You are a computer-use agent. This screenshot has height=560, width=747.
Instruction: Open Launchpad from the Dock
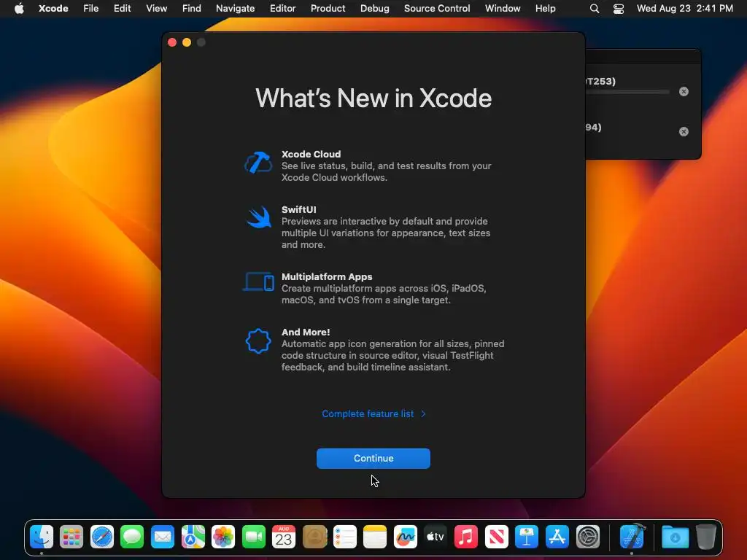click(71, 537)
